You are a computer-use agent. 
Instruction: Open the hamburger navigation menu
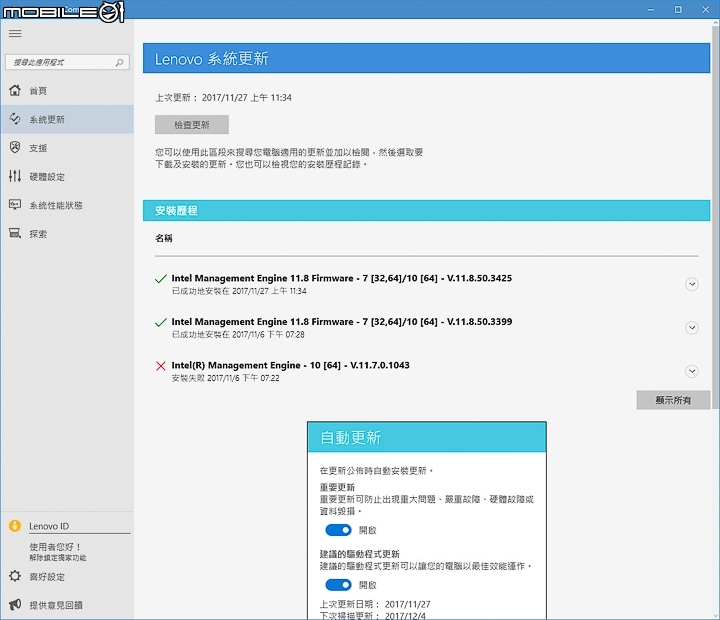15,34
